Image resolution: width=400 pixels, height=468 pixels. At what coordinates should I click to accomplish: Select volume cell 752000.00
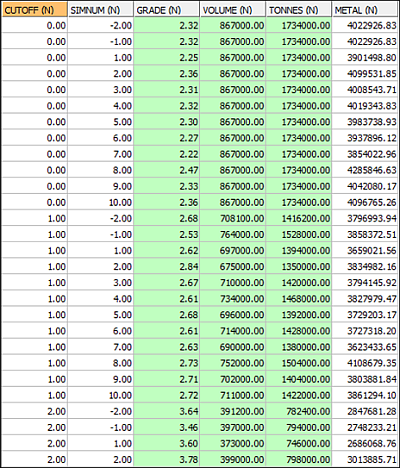(x=232, y=363)
